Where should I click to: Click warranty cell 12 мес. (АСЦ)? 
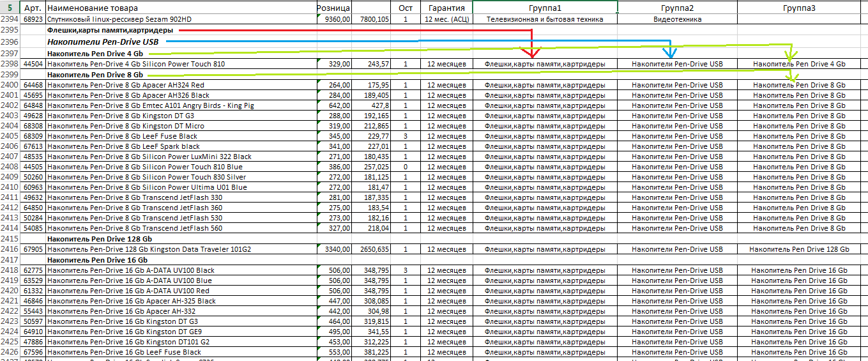coord(446,20)
